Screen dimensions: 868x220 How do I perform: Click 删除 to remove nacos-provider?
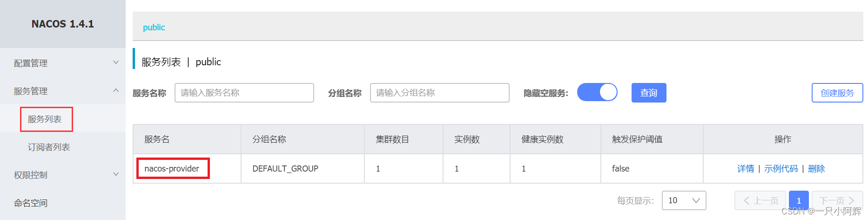coord(816,169)
